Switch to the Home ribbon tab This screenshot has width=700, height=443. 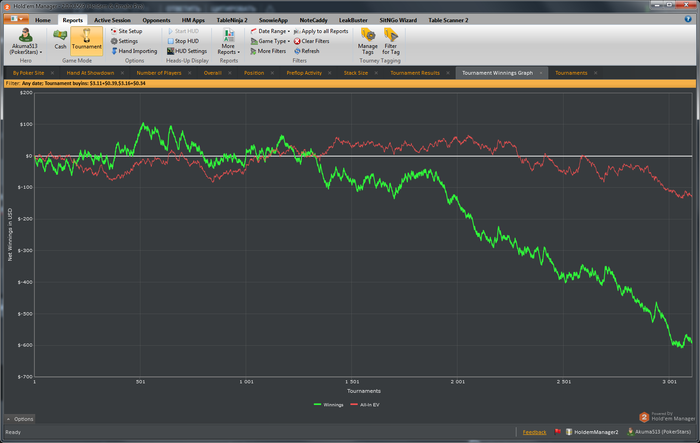pyautogui.click(x=43, y=20)
